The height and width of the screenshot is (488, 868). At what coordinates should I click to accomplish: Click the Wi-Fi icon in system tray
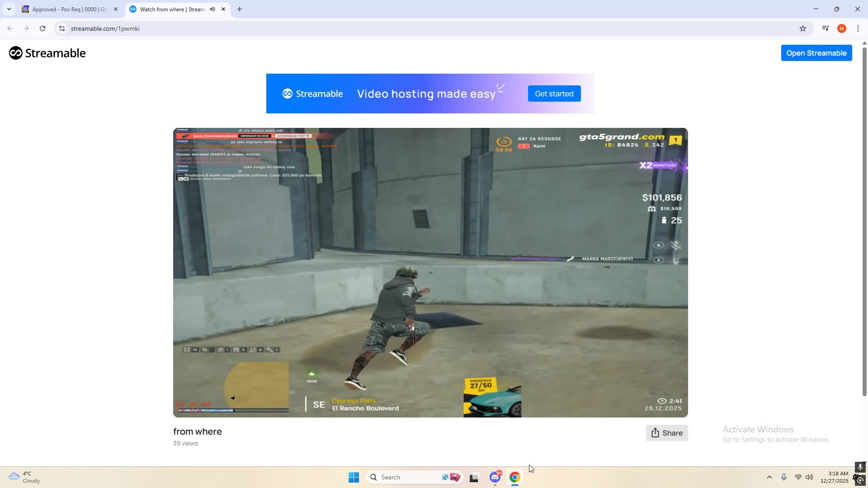click(798, 477)
